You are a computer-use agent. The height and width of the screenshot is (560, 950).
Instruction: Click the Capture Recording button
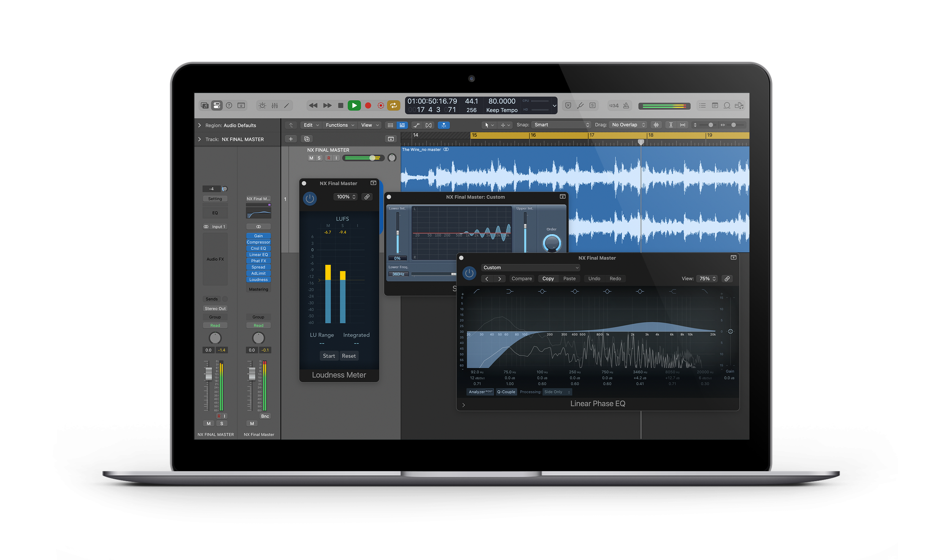[x=381, y=105]
